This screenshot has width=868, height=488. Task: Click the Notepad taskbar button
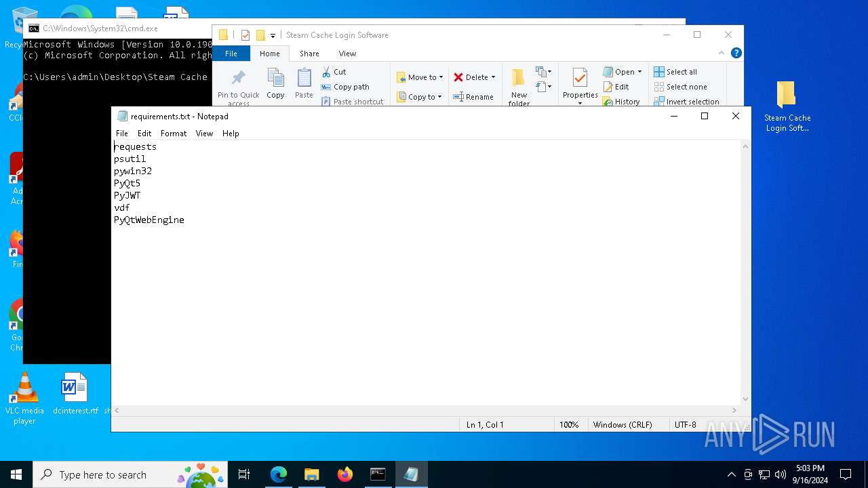click(411, 474)
